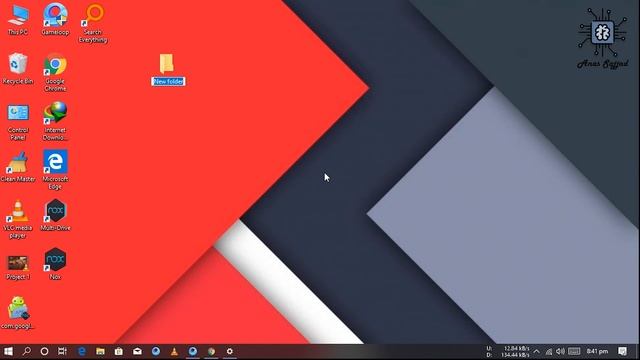Click the 8:41 pm clock
This screenshot has width=640, height=360.
click(597, 351)
